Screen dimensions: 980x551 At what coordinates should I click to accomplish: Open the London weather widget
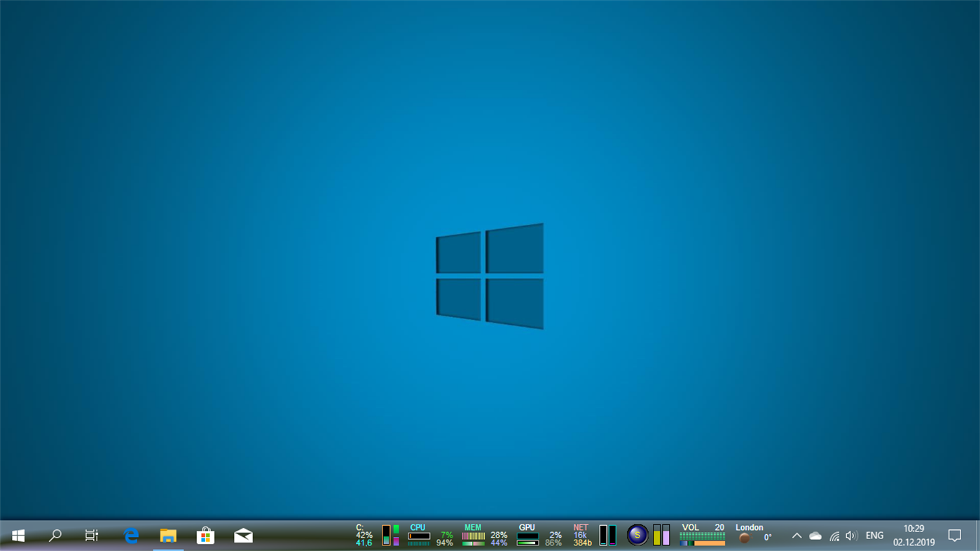[x=754, y=535]
